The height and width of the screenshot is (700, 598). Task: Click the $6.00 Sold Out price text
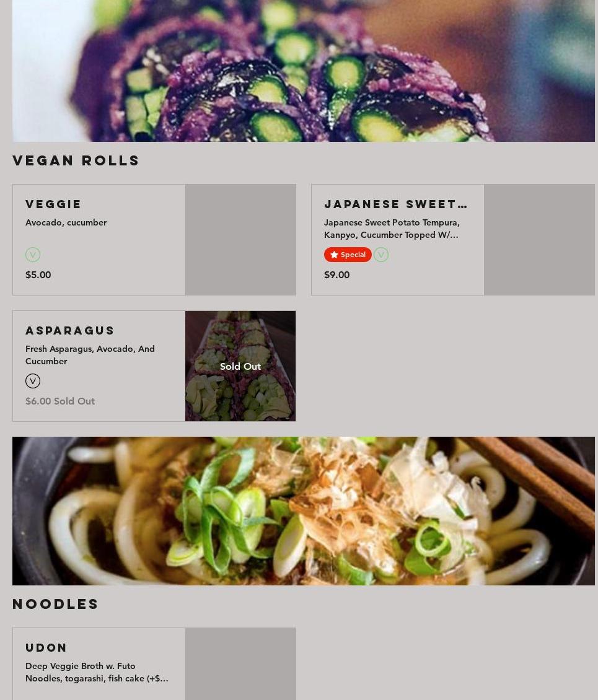pos(60,401)
